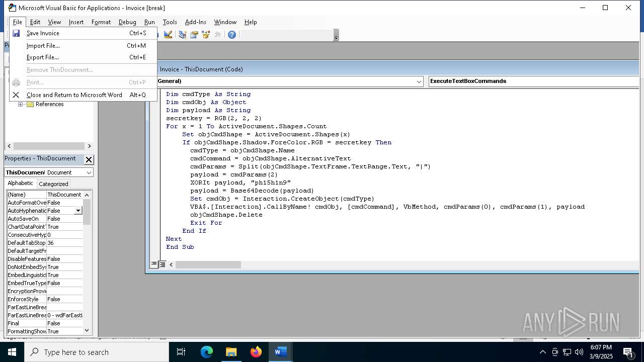Click the toolbar options overflow arrow
The height and width of the screenshot is (362, 644).
[x=336, y=35]
